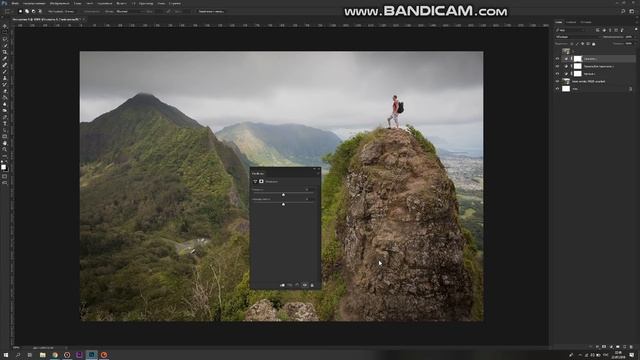Clip adjustment to layer in Properties panel

click(282, 285)
